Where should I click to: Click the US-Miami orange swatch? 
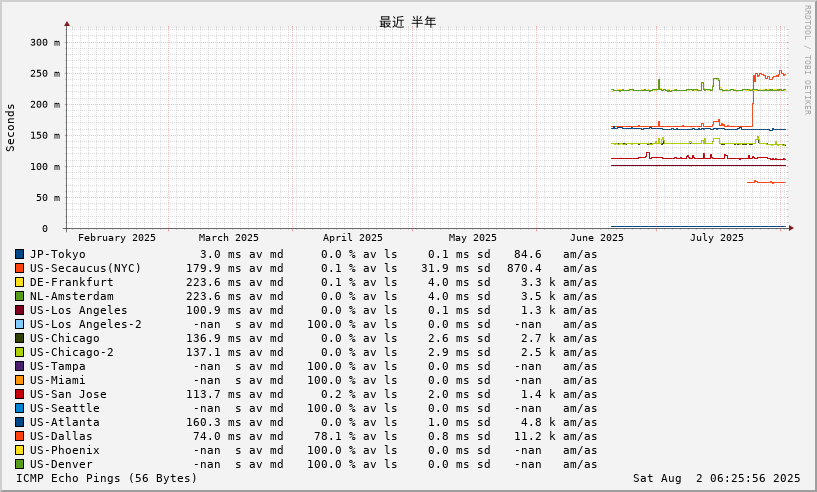[19, 380]
